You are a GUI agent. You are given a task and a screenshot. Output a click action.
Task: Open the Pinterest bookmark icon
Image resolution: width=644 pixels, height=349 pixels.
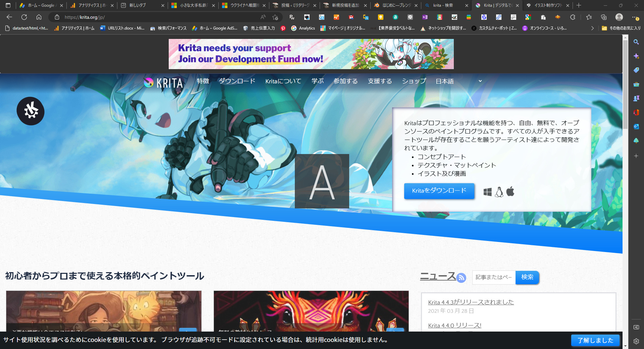[283, 28]
